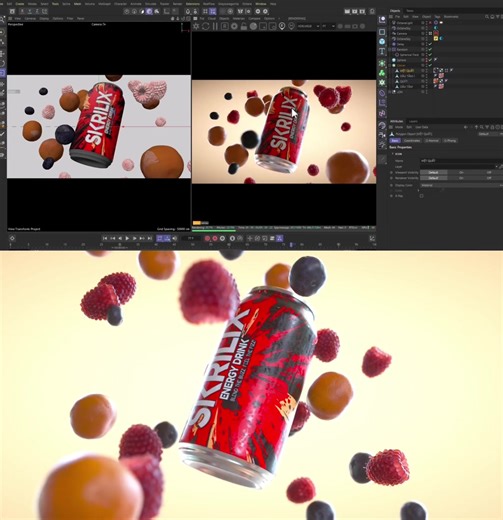Click the current frame field in timeline
This screenshot has height=520, width=503.
[x=191, y=238]
